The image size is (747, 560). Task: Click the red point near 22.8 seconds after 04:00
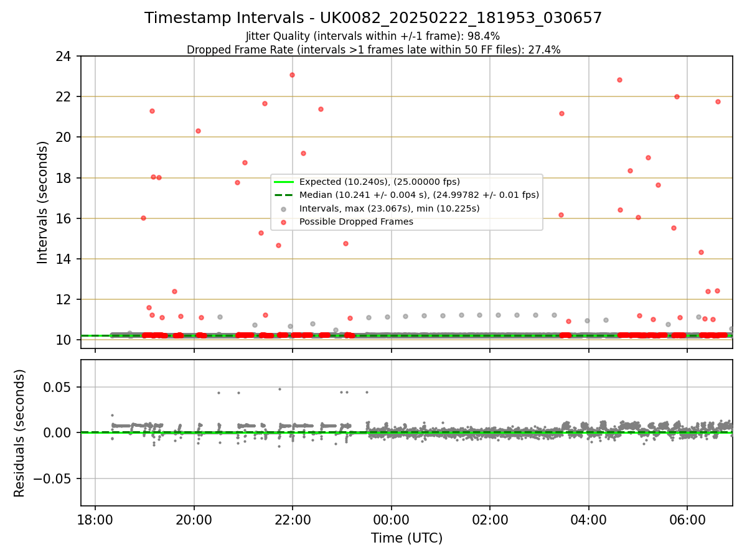click(x=619, y=80)
